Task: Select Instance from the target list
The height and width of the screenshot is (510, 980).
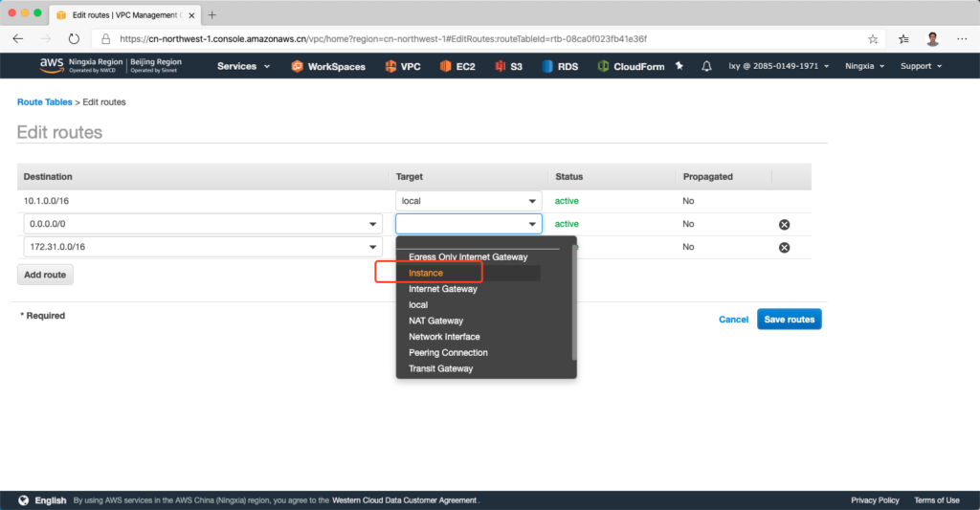Action: [x=426, y=273]
